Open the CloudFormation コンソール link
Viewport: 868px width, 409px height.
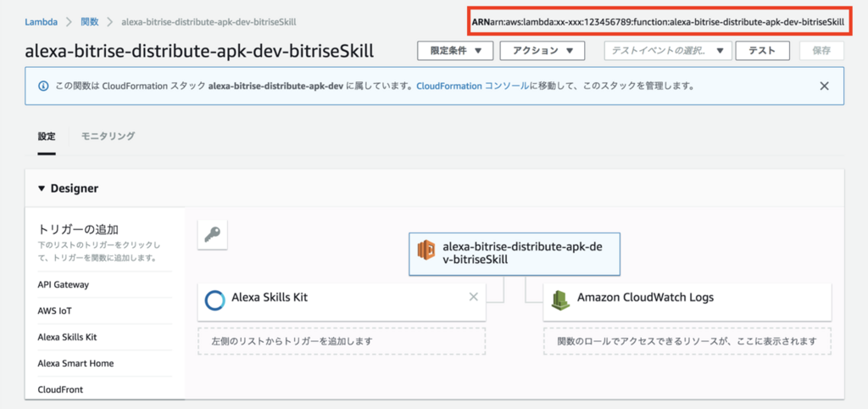[x=471, y=87]
